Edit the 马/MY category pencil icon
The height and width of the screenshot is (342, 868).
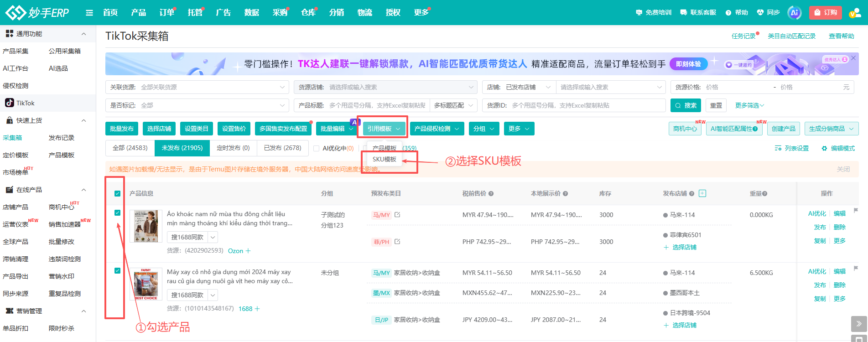[x=397, y=214]
